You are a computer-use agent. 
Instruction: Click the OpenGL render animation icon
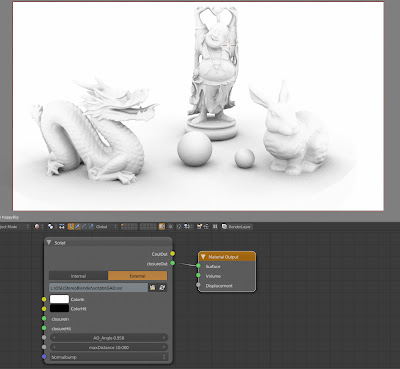[206, 226]
